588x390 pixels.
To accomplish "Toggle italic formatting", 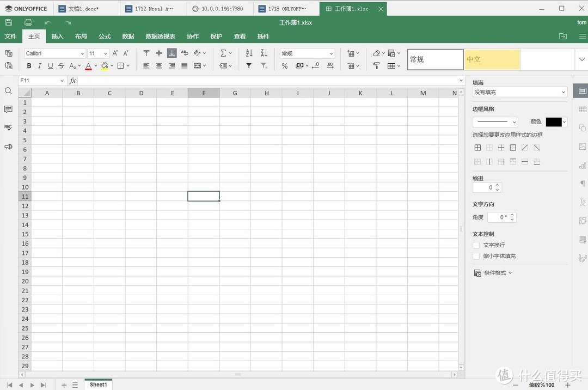I will point(39,65).
